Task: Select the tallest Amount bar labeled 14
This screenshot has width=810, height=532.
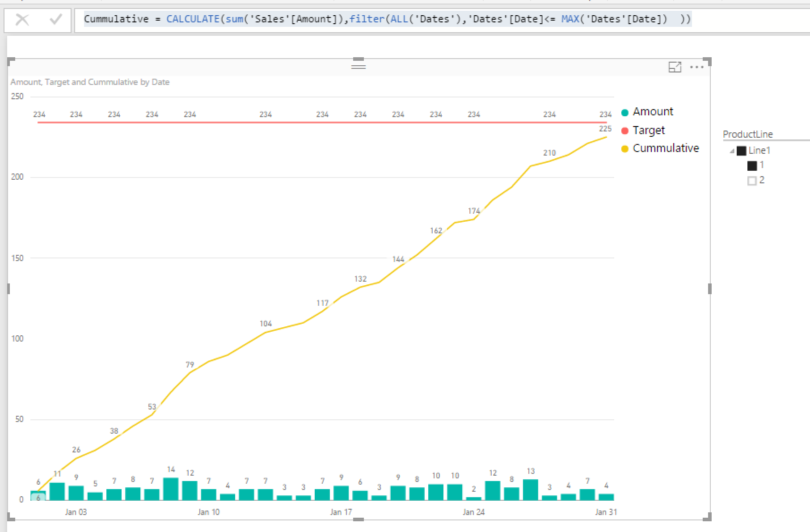Action: [171, 489]
